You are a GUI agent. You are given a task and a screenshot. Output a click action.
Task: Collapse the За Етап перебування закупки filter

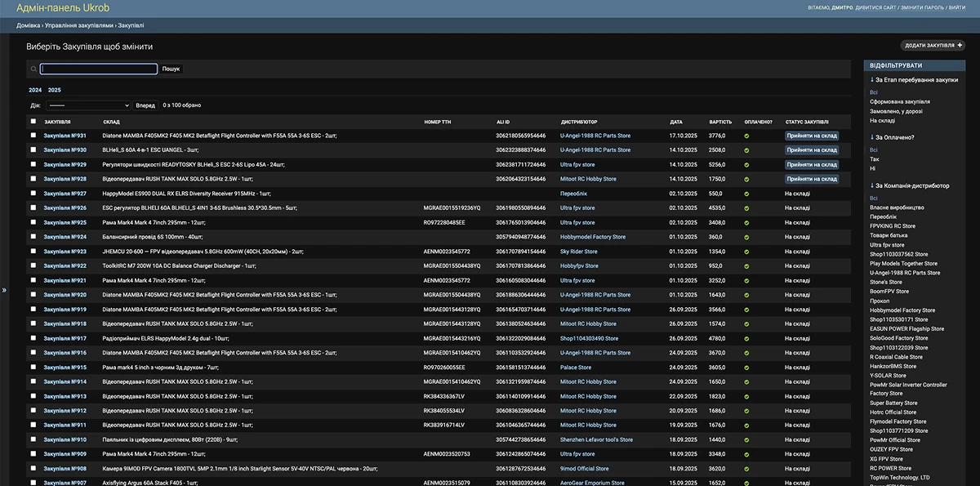914,80
